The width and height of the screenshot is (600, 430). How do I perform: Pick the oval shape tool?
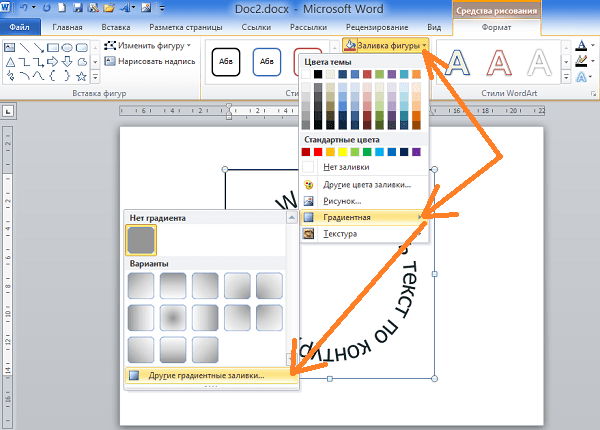click(67, 47)
